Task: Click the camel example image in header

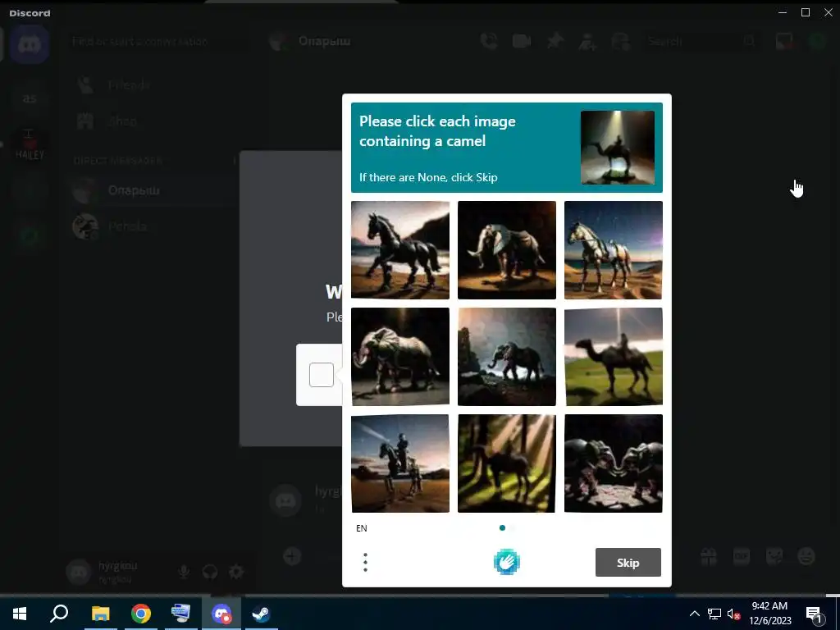Action: pyautogui.click(x=618, y=148)
